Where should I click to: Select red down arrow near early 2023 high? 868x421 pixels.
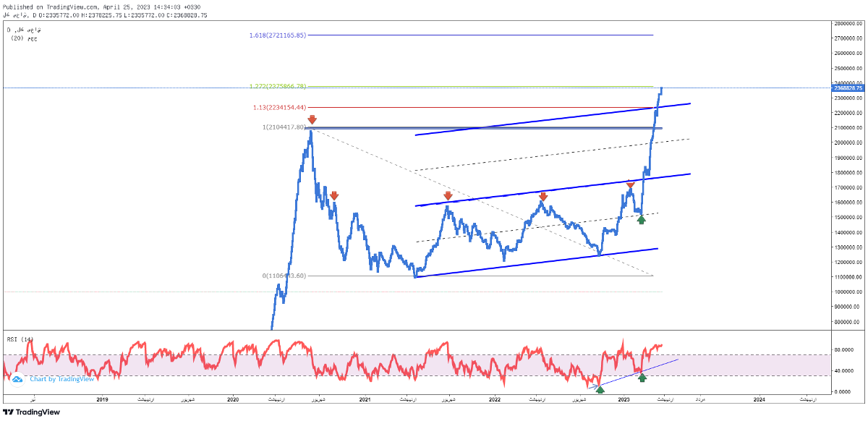click(630, 186)
